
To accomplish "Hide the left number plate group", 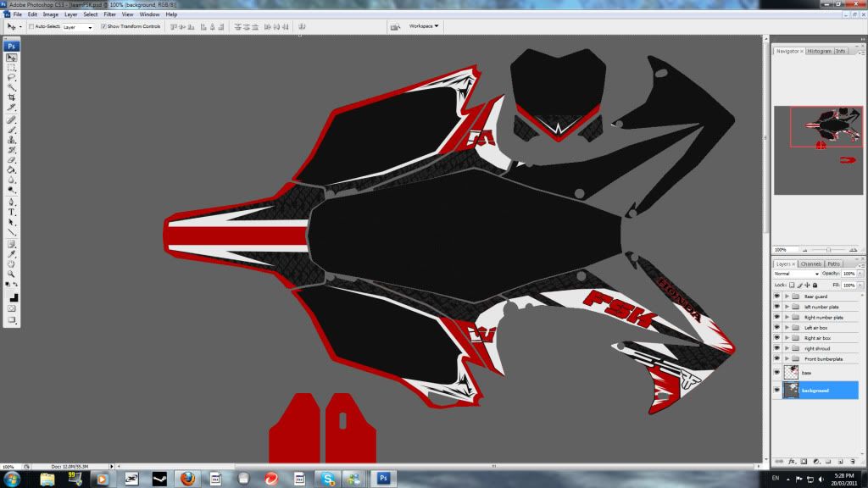I will click(776, 307).
